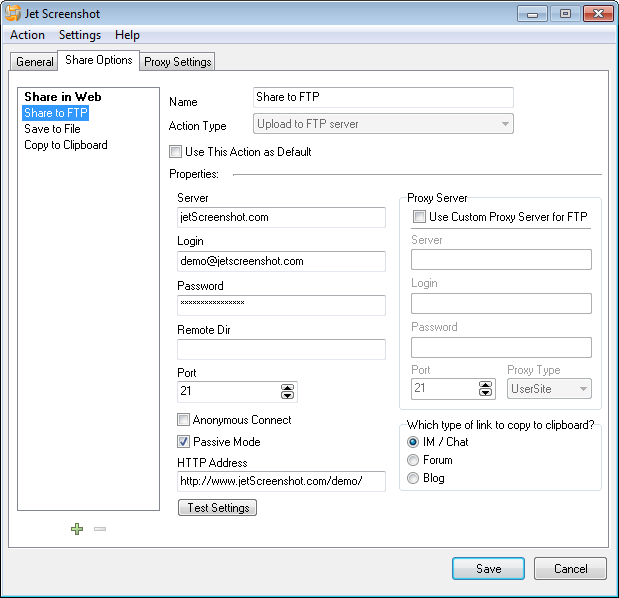Click the Remote Dir input field

pos(281,349)
